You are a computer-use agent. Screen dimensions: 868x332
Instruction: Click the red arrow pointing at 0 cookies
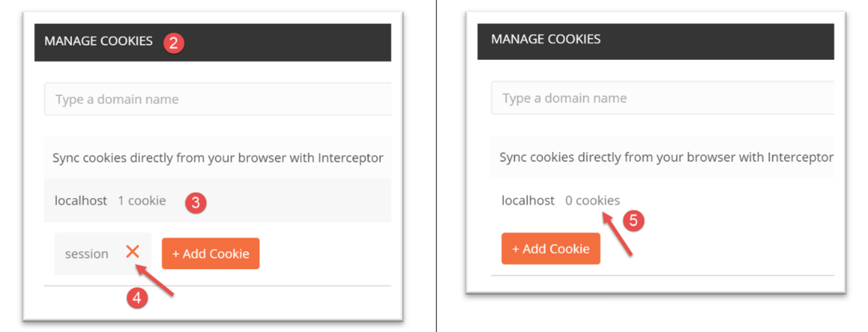point(618,235)
